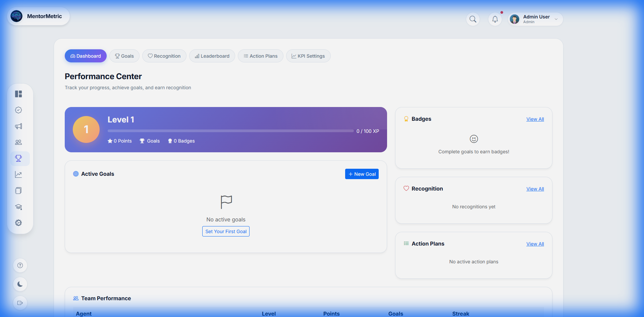Open the settings gear in the sidebar
Screen dimensions: 644x317
(18, 223)
